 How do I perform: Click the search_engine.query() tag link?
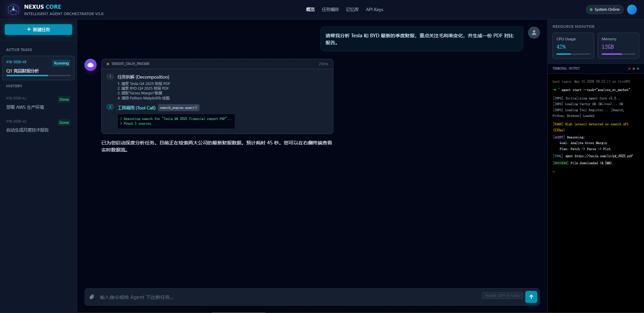pyautogui.click(x=178, y=107)
